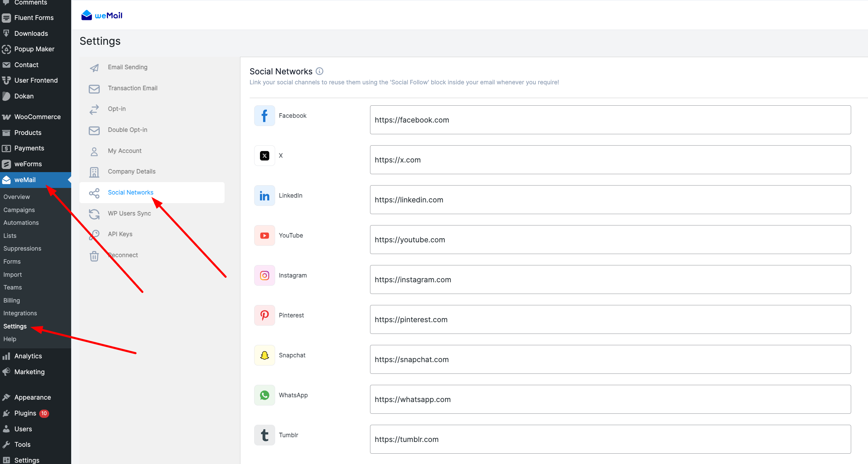Click the Snapchat ghost icon
Viewport: 868px width, 464px height.
[264, 355]
